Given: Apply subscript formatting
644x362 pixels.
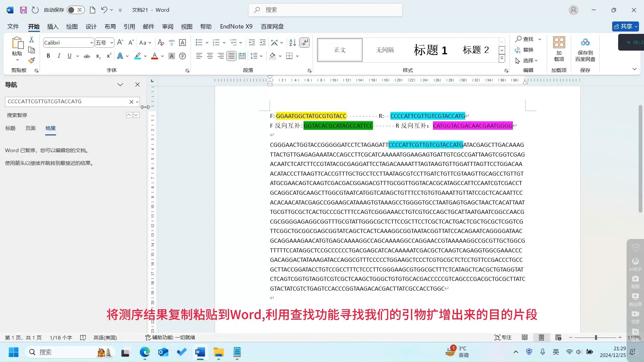Looking at the screenshot, I should pyautogui.click(x=98, y=56).
